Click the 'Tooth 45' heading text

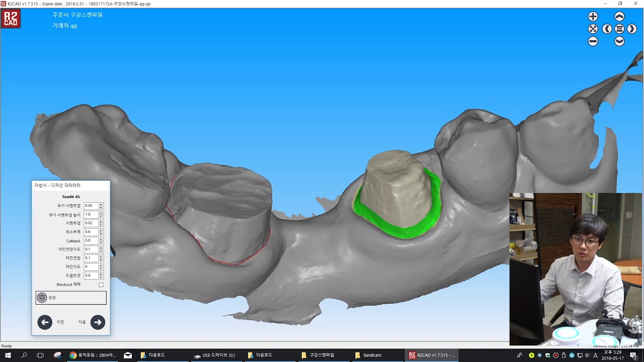pyautogui.click(x=71, y=197)
